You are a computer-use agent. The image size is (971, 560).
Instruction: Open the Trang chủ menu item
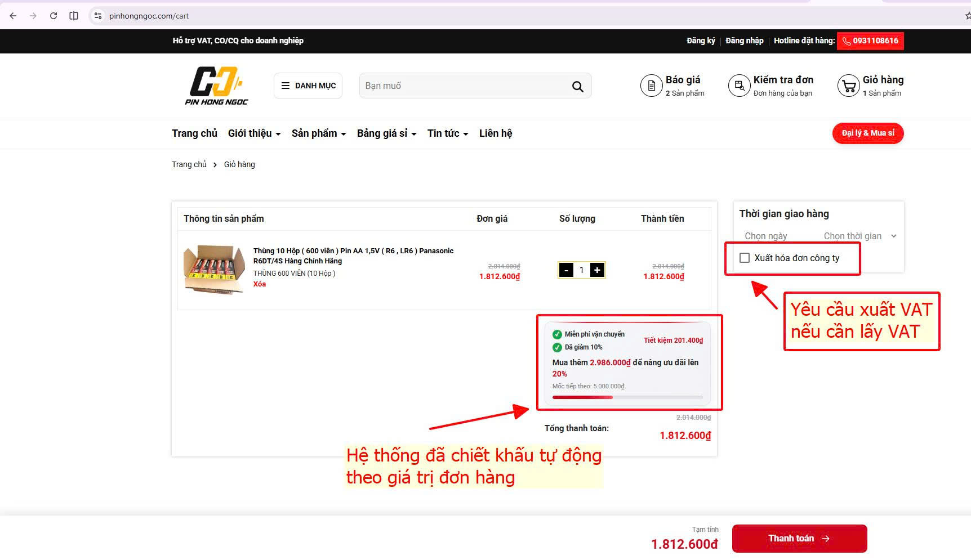click(x=194, y=133)
